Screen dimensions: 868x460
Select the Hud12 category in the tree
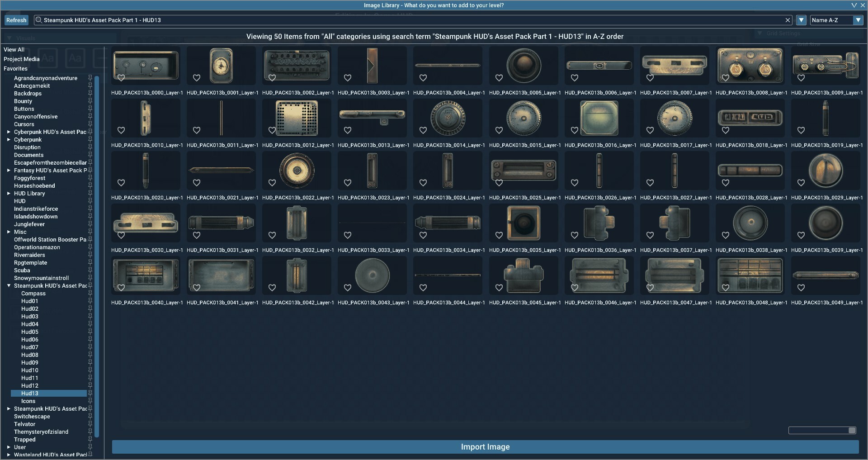click(x=30, y=385)
